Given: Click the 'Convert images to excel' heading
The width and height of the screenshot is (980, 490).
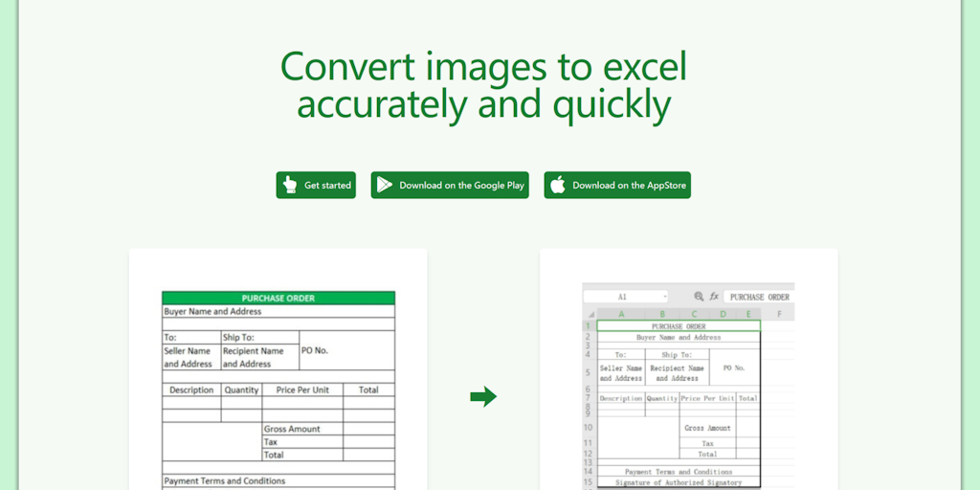Looking at the screenshot, I should click(483, 66).
